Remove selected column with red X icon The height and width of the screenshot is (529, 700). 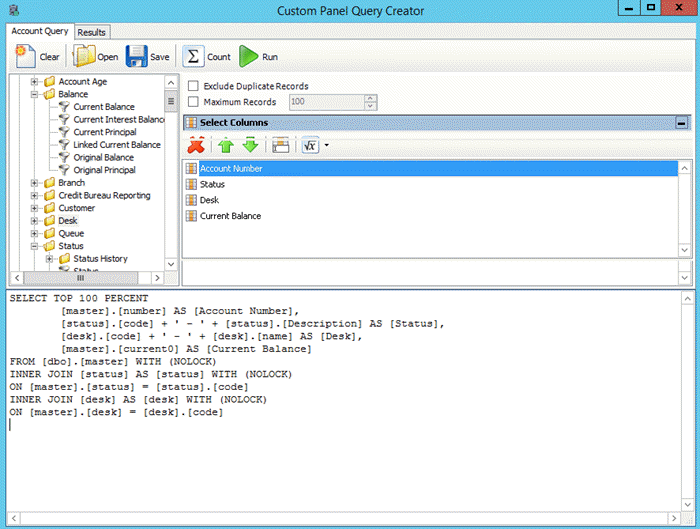pos(196,146)
